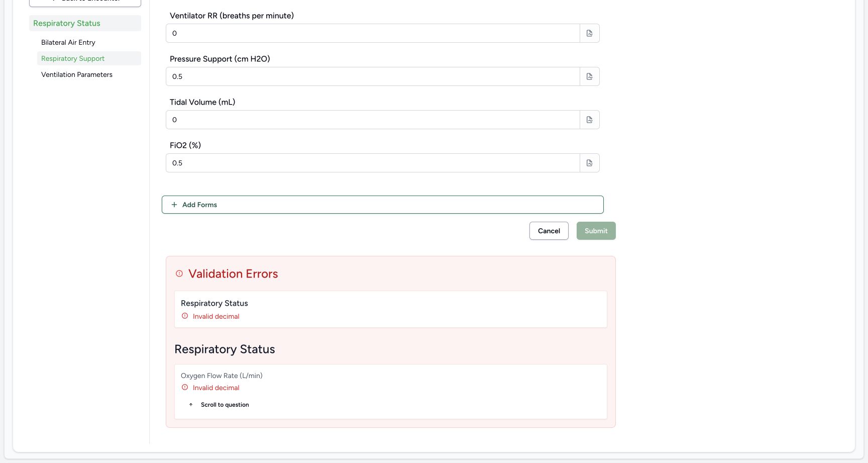The image size is (868, 463).
Task: Open note icon for FiO2 field
Action: tap(590, 163)
